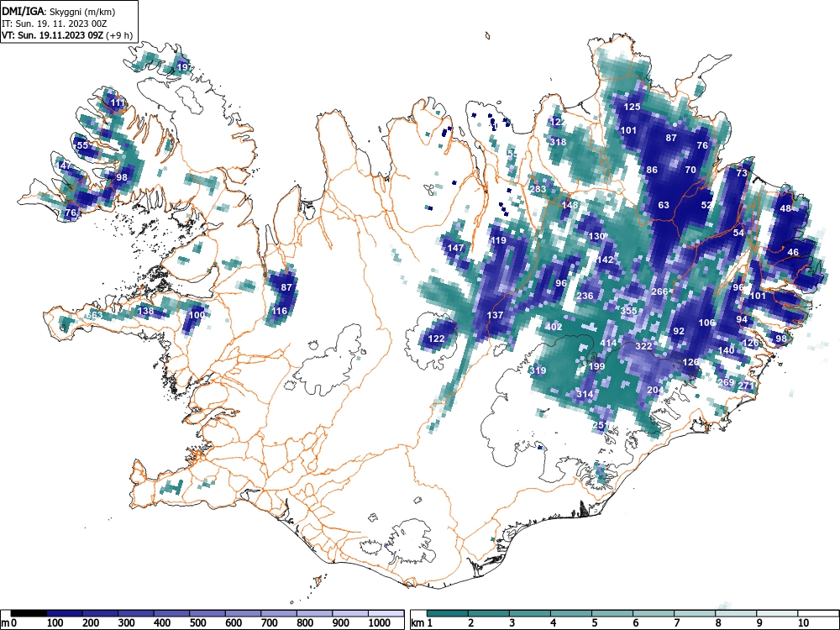The width and height of the screenshot is (840, 630).
Task: Click visibility value 663 on Snæfellsnes peninsula
Action: click(94, 315)
